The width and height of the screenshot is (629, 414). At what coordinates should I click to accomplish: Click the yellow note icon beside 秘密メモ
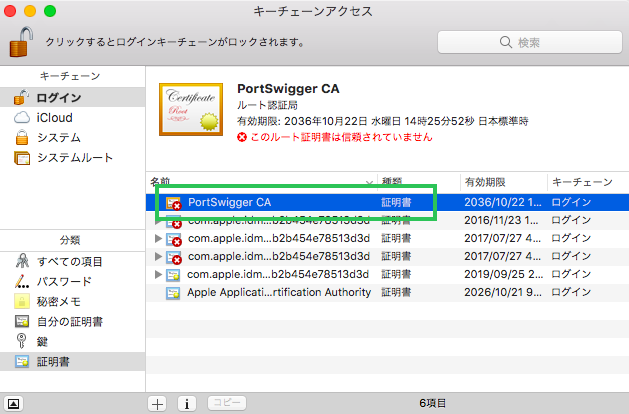pos(22,301)
